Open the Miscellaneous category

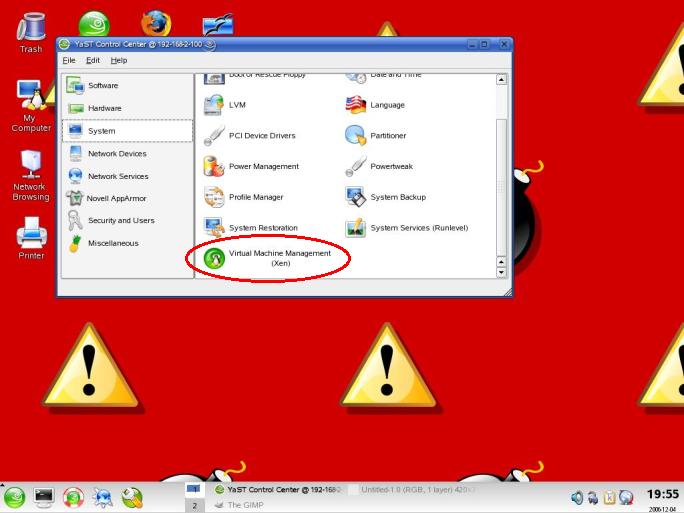pos(127,243)
